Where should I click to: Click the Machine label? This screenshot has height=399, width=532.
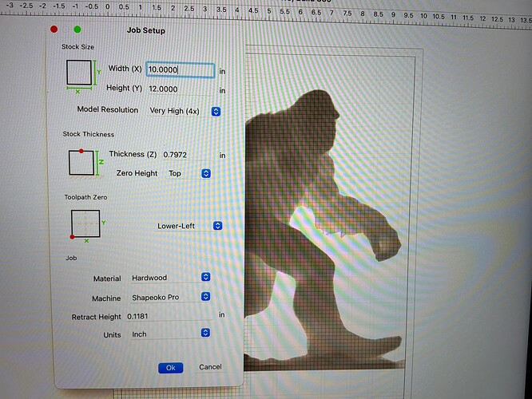[x=106, y=298]
